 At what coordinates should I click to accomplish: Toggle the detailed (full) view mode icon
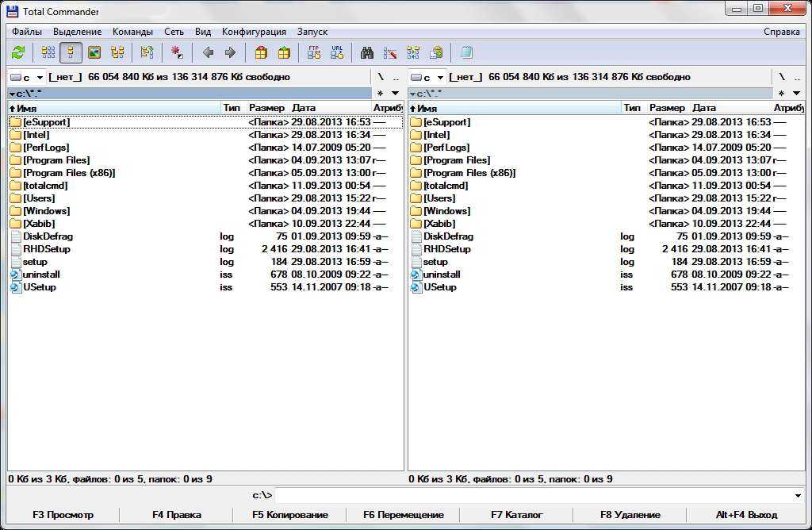71,53
